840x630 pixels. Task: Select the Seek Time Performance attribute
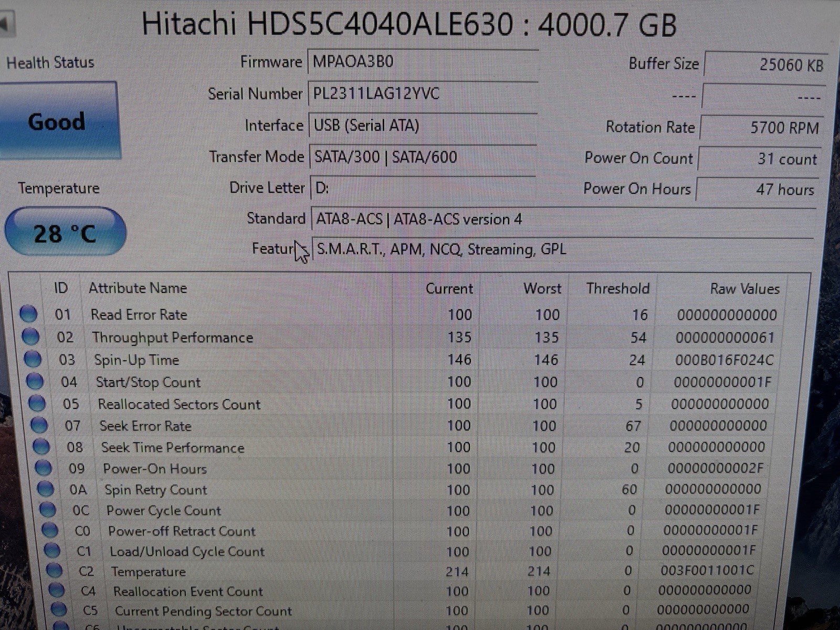(x=173, y=447)
